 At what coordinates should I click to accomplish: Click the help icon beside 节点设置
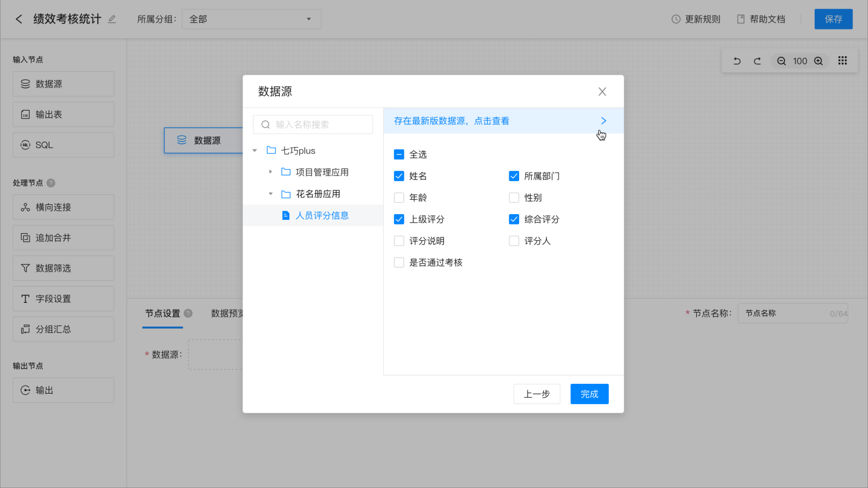pos(188,313)
